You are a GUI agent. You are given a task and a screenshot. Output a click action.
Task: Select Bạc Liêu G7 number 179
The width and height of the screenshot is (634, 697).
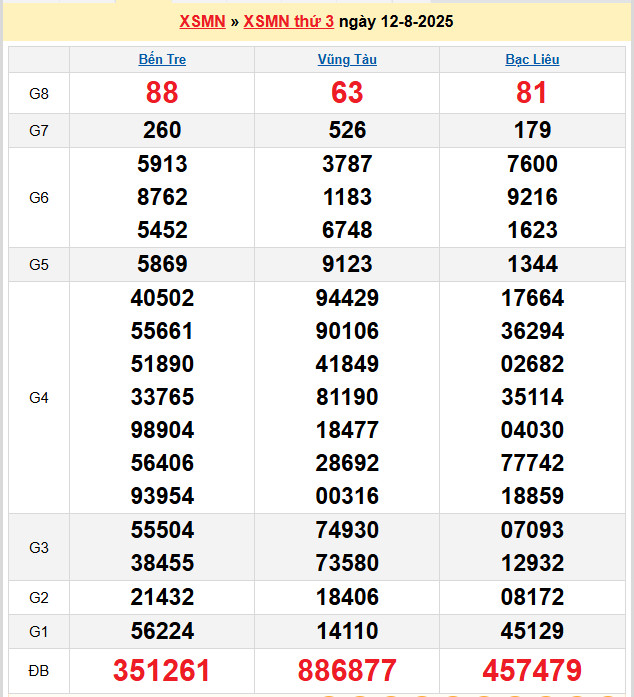pos(532,130)
